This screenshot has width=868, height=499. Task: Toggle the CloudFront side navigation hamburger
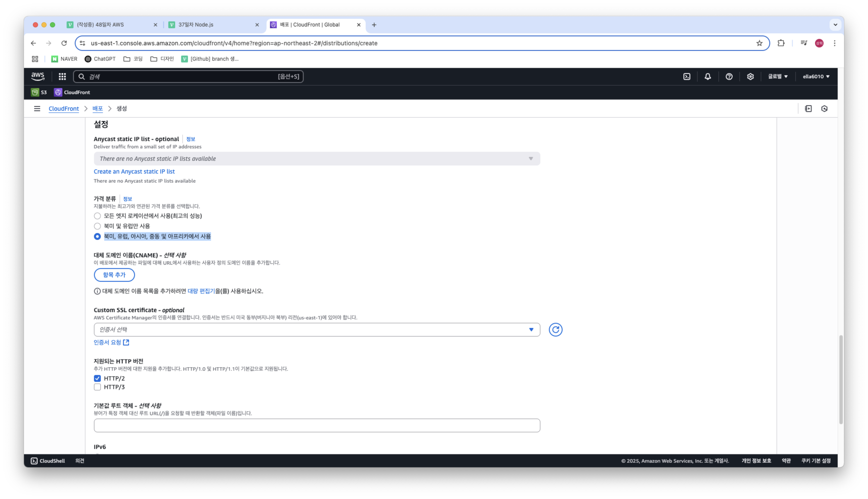37,109
